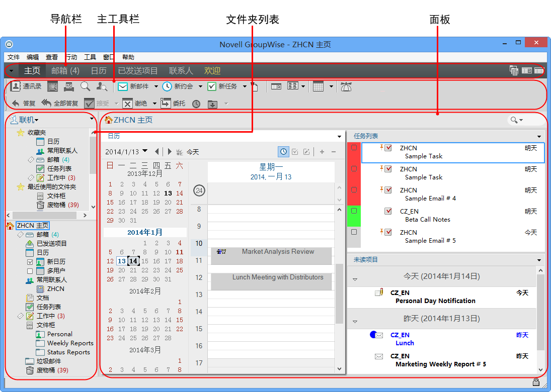This screenshot has width=551, height=392.
Task: Open Market Analysis Review appointment
Action: [271, 256]
